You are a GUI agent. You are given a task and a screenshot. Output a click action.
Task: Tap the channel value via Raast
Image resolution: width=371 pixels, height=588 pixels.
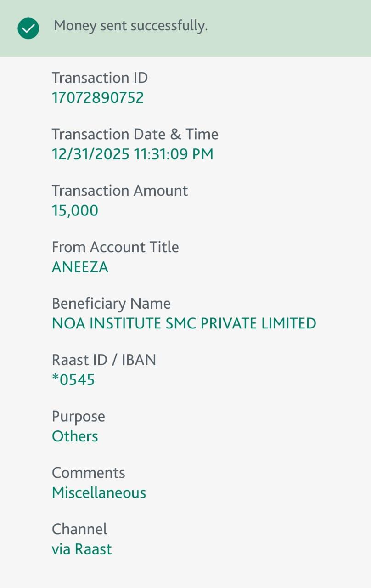82,549
